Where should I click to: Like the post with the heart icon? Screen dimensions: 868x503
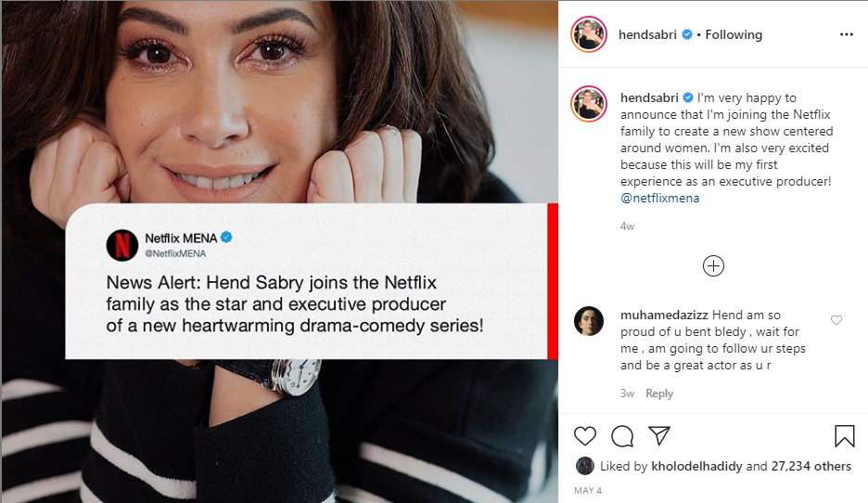click(585, 436)
